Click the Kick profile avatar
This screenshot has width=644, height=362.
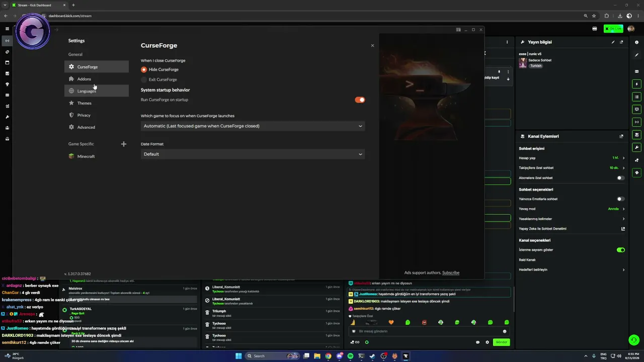pos(631,29)
